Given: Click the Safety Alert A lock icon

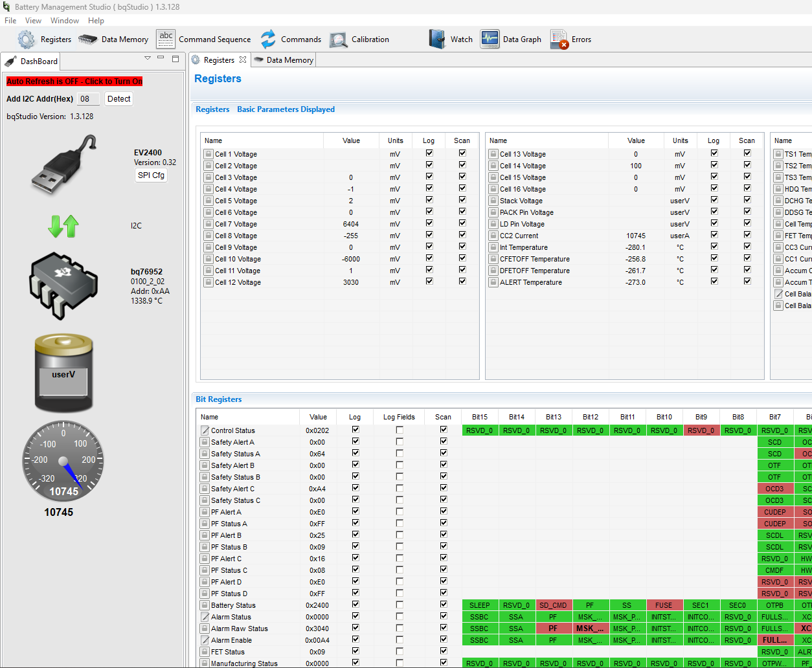Looking at the screenshot, I should pyautogui.click(x=205, y=442).
